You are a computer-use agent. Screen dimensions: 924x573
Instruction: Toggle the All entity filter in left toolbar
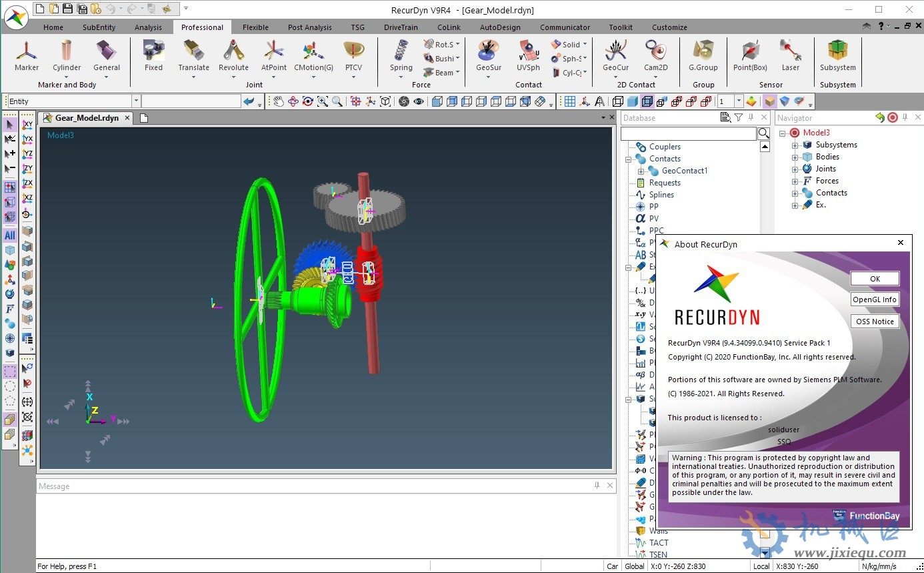click(10, 235)
